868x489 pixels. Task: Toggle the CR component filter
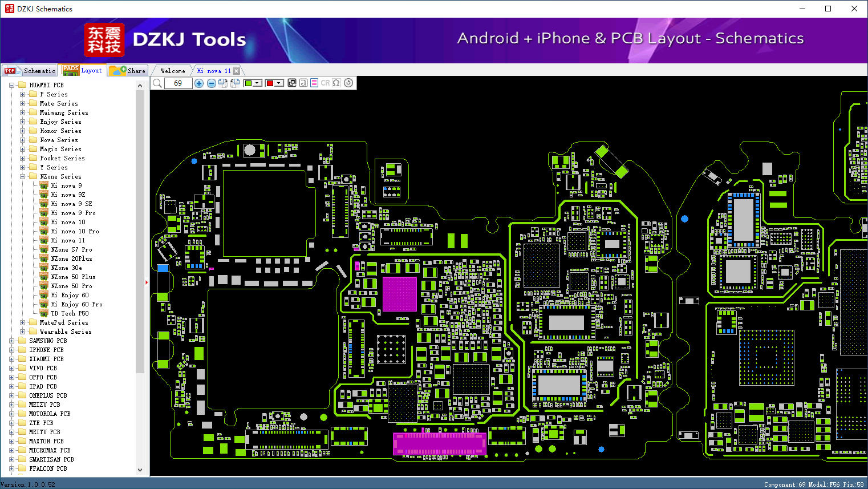pyautogui.click(x=325, y=83)
